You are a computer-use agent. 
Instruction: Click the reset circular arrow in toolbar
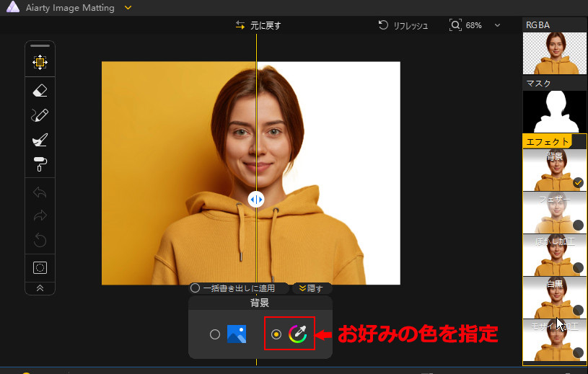pyautogui.click(x=40, y=240)
